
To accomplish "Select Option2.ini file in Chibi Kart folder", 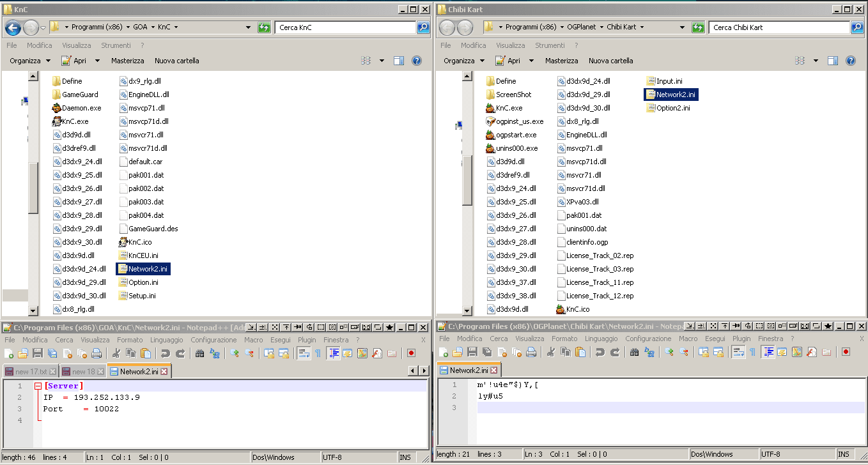I will [x=668, y=108].
